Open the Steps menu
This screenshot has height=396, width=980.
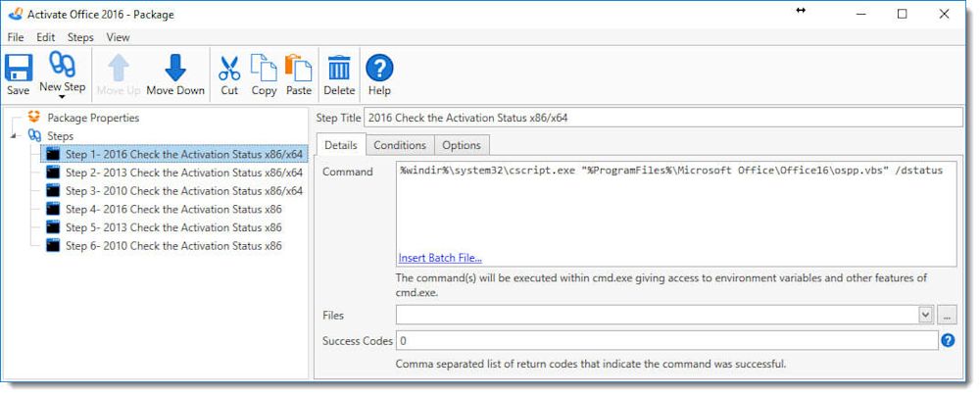(x=80, y=37)
